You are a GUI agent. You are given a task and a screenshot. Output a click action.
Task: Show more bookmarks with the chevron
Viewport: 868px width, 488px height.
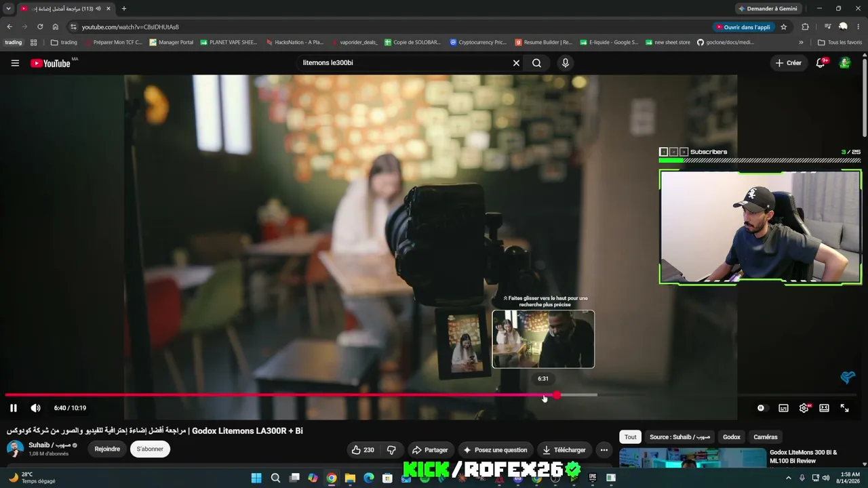(801, 42)
